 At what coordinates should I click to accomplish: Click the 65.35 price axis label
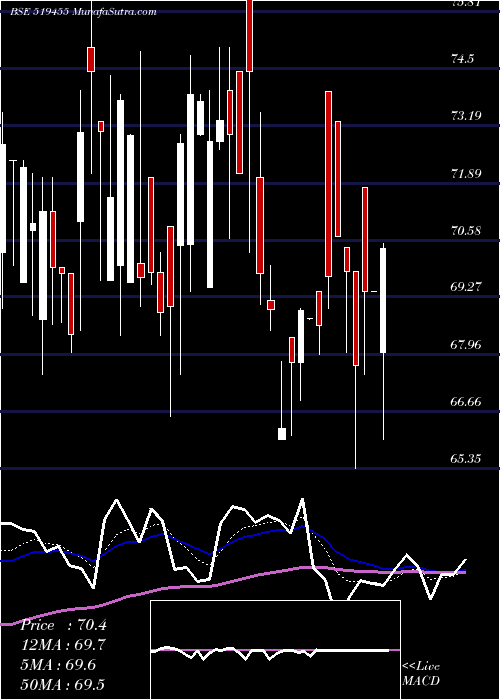coord(466,458)
